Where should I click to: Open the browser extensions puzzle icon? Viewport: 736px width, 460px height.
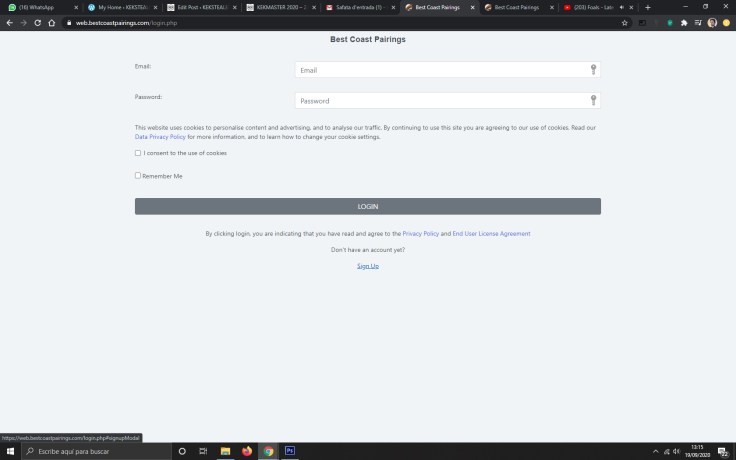point(684,22)
